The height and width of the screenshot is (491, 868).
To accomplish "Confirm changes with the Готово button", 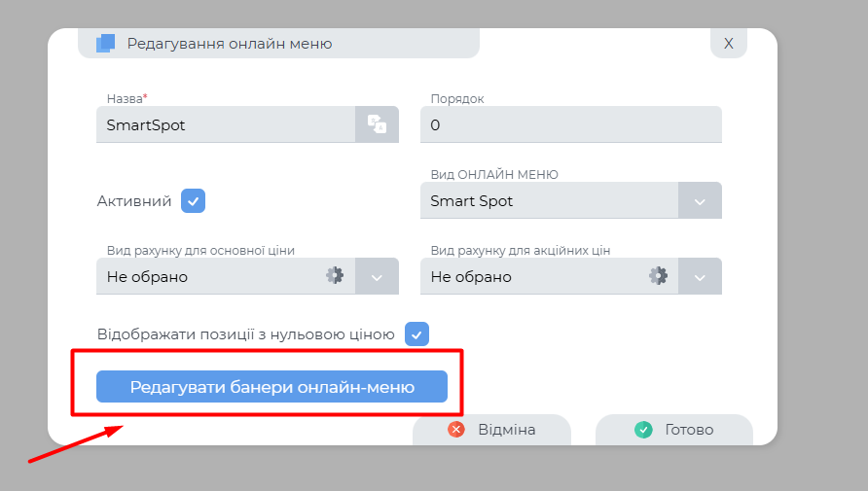I will [674, 430].
